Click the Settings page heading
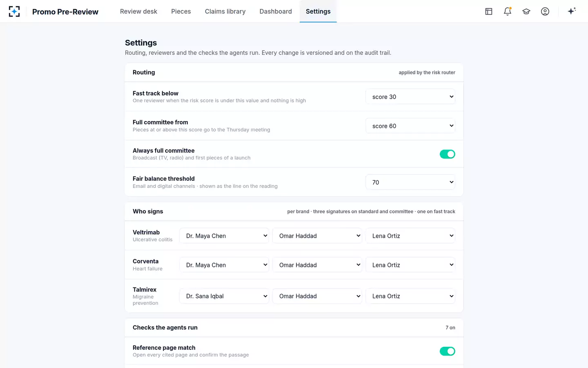Image resolution: width=588 pixels, height=368 pixels. click(x=141, y=43)
